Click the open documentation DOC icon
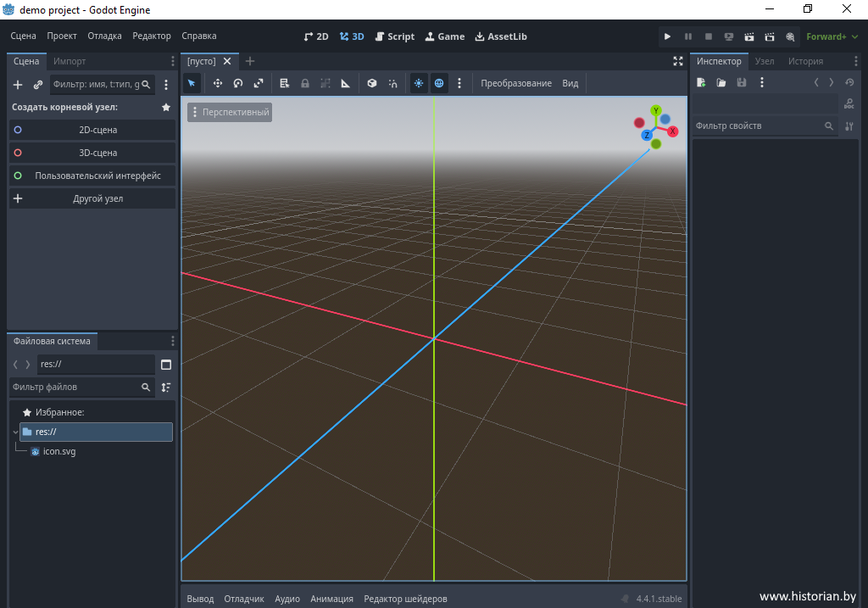868x608 pixels. [x=849, y=103]
